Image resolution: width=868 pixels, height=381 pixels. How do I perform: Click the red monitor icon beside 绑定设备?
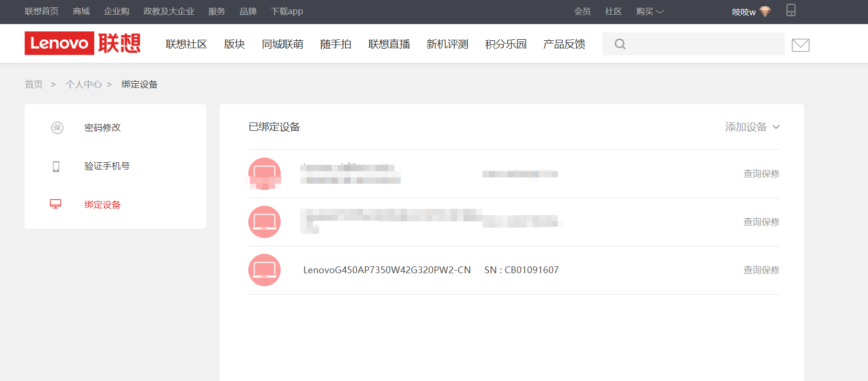56,204
